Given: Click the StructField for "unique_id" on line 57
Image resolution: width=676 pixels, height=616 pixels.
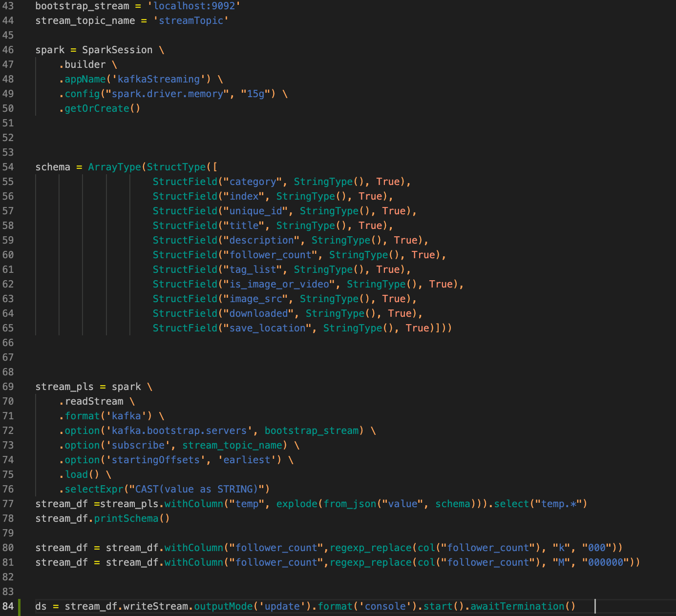Looking at the screenshot, I should (185, 210).
